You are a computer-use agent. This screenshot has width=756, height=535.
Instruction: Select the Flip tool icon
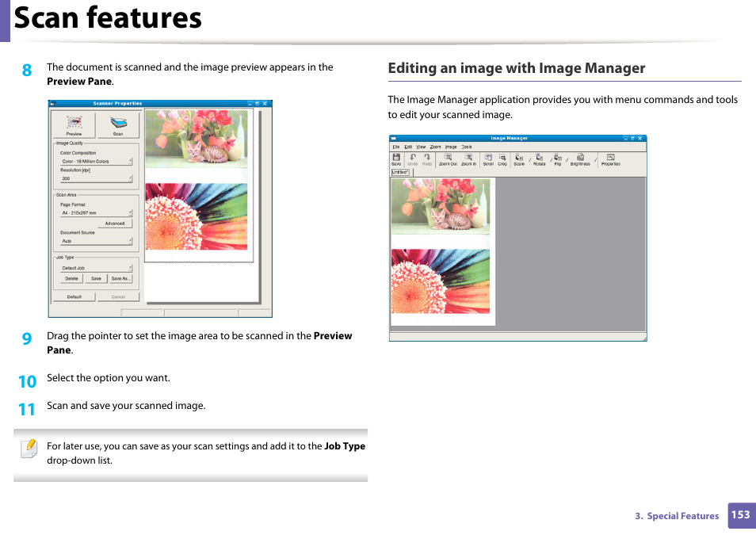click(x=557, y=157)
